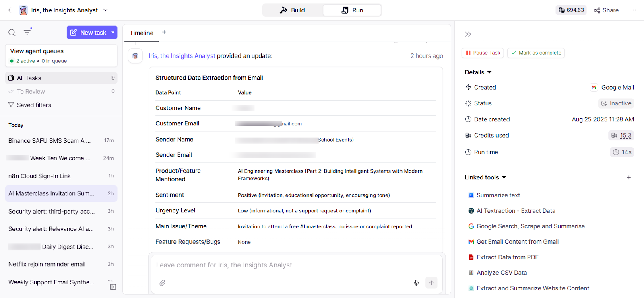The image size is (644, 298).
Task: Create a New task
Action: [88, 33]
